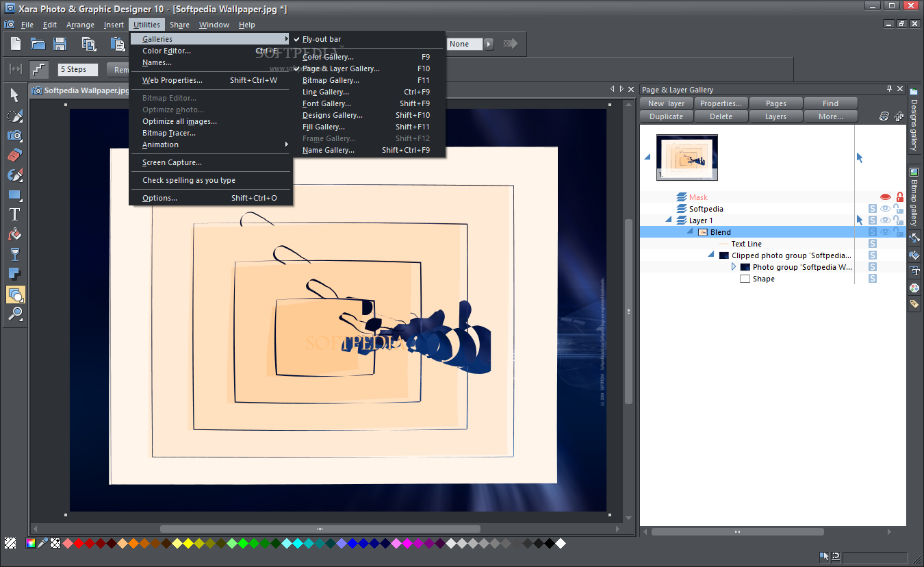
Task: Click the font gallery T icon in sidebar
Action: point(914,271)
